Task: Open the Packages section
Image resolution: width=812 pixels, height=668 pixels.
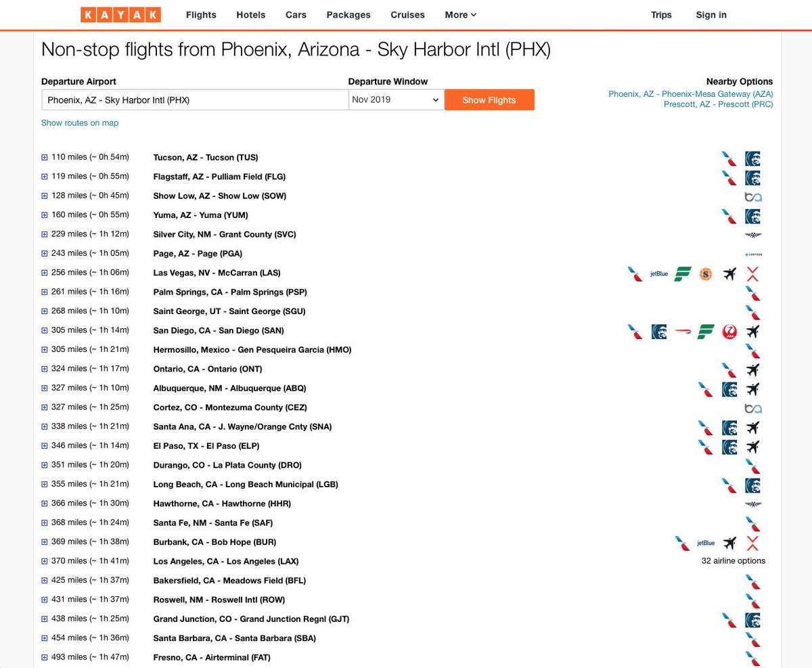Action: [348, 15]
